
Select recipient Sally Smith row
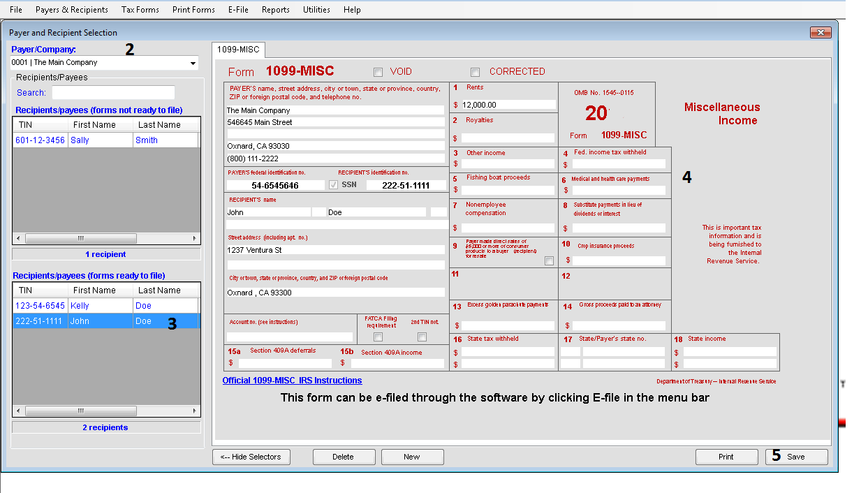106,140
